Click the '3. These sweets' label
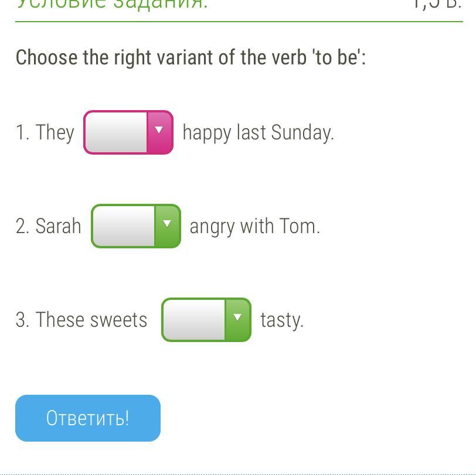This screenshot has width=476, height=475. [81, 320]
